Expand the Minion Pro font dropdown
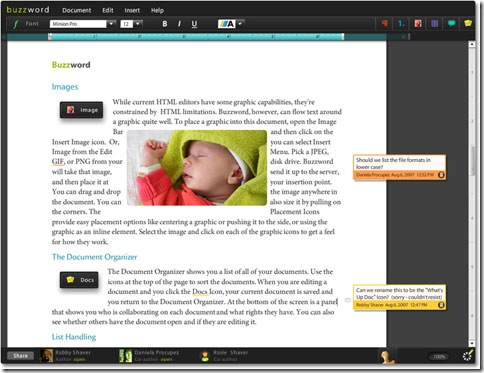Image resolution: width=484 pixels, height=373 pixels. pyautogui.click(x=111, y=24)
